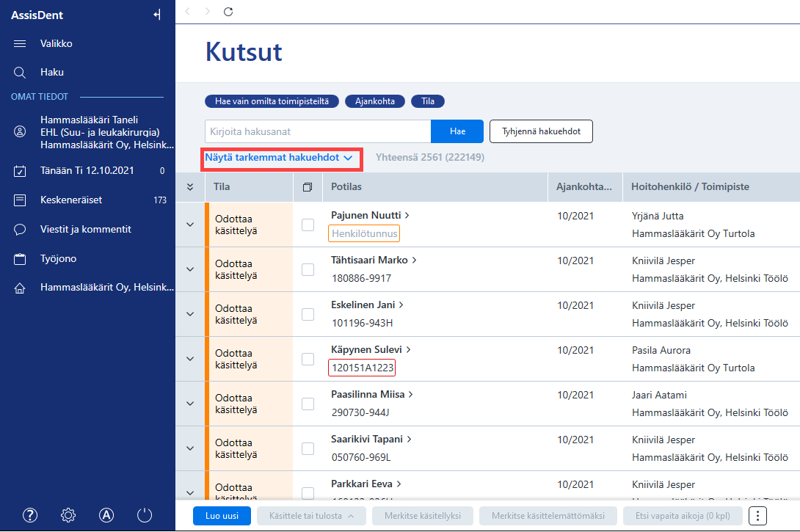800x532 pixels.
Task: Collapse the AssisDent sidebar with the arrow icon
Action: 156,15
